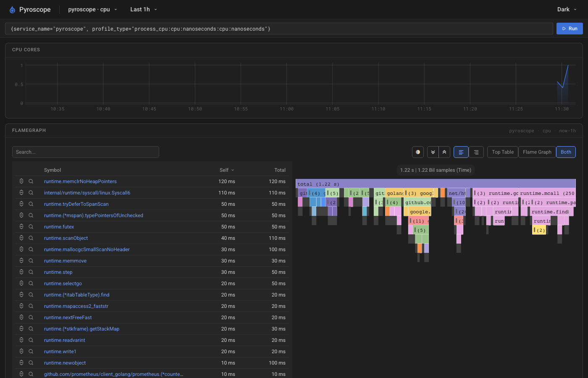The image size is (588, 378).
Task: Open runtime.newobject symbol link
Action: point(65,363)
